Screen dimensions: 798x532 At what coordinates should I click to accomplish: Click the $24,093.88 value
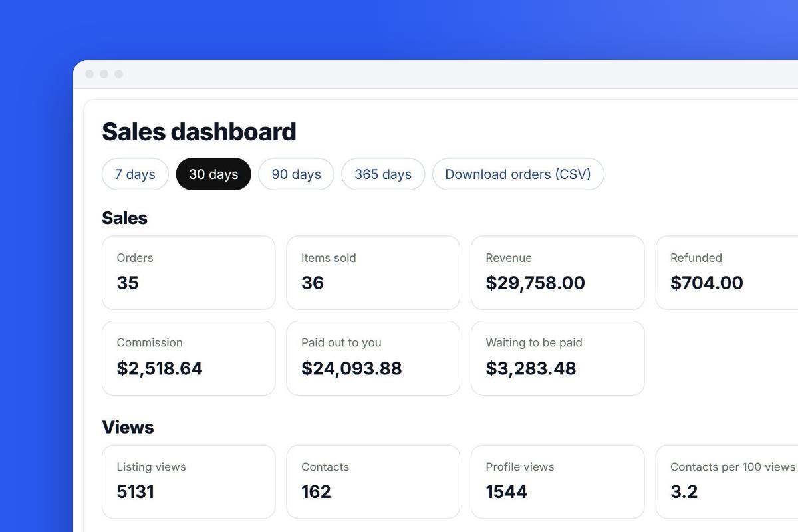click(352, 368)
